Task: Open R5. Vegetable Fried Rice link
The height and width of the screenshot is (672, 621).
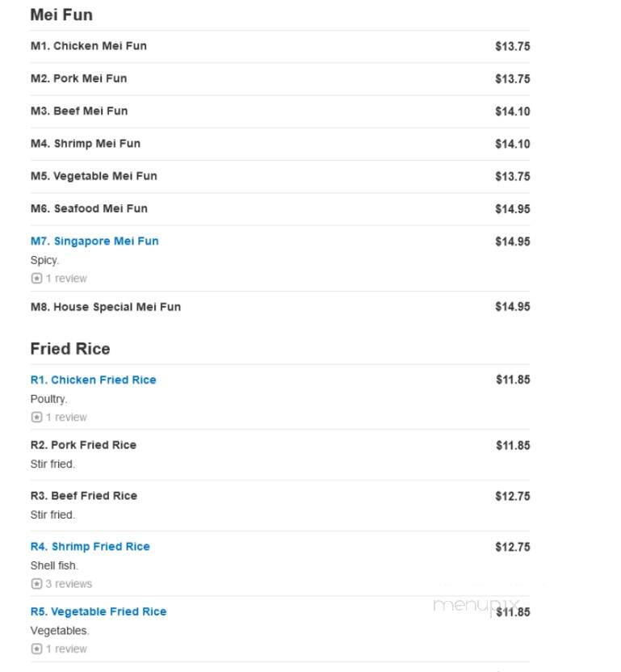Action: [x=99, y=611]
